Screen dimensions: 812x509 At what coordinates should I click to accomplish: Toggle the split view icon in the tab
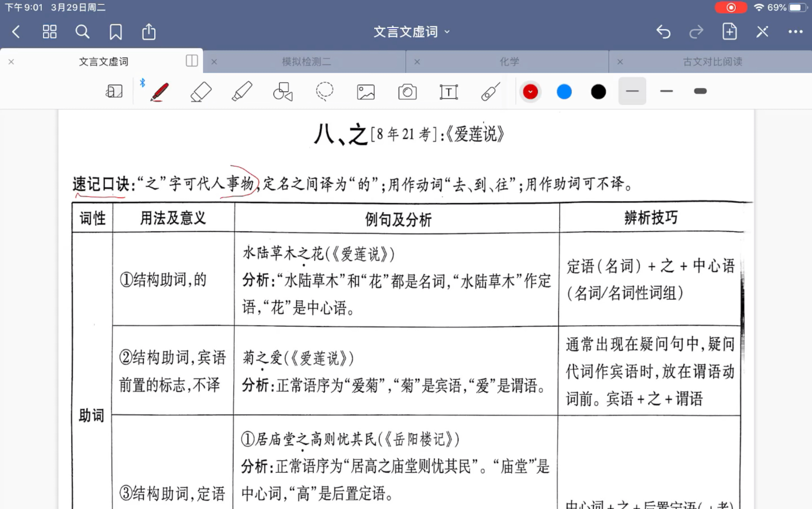(x=192, y=61)
